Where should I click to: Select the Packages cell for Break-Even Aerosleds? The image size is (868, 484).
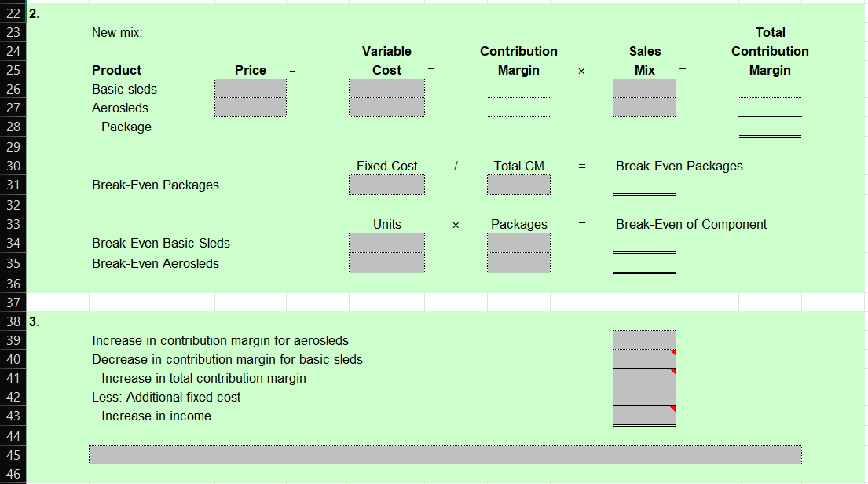tap(518, 263)
